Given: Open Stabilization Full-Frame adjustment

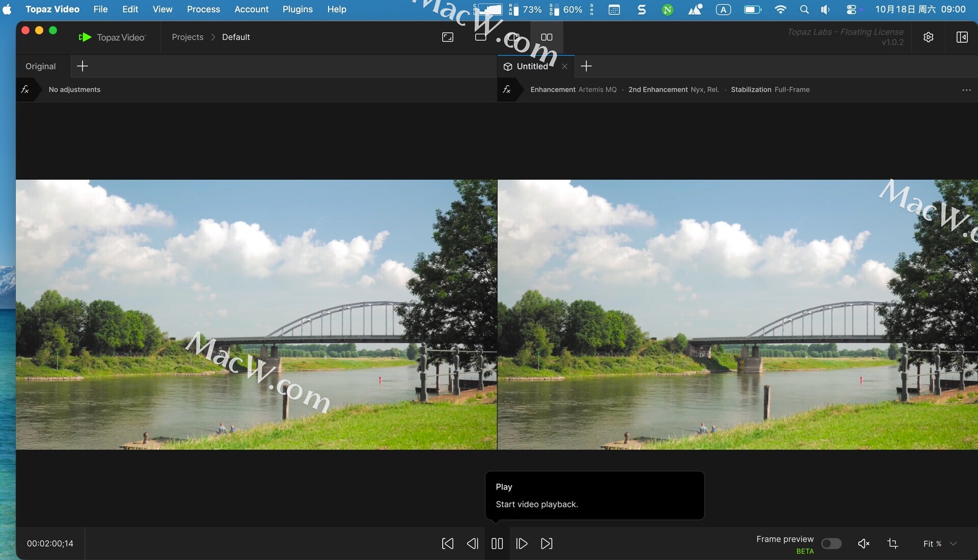Looking at the screenshot, I should tap(770, 90).
